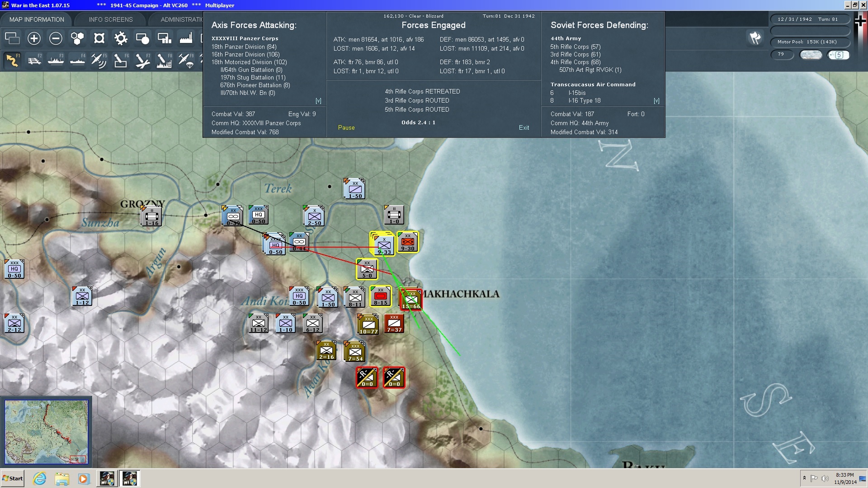
Task: Select the F7 bomb airfield mode icon
Action: pyautogui.click(x=142, y=61)
